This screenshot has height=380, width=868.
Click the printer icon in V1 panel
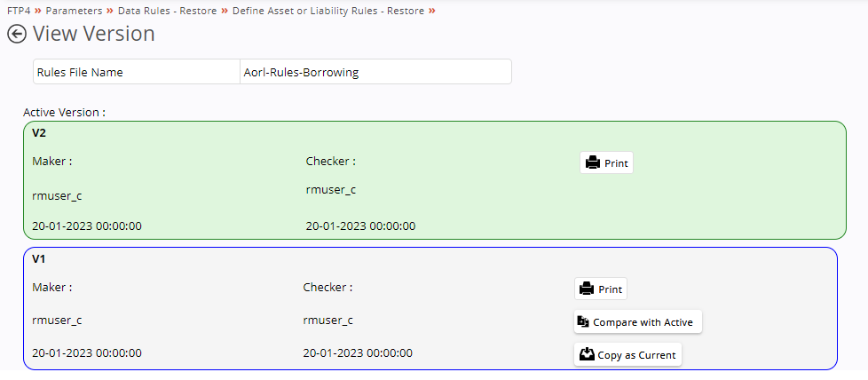pos(587,289)
